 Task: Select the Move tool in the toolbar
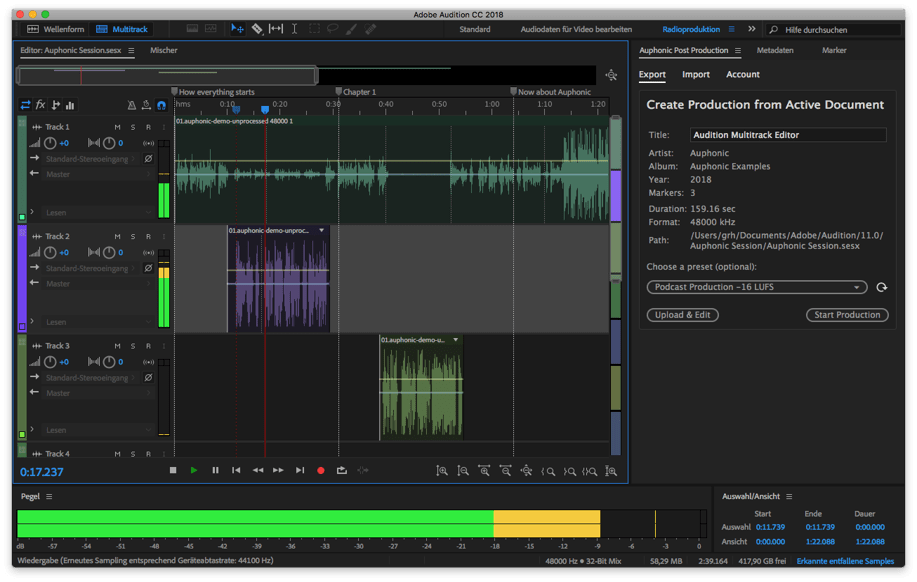[x=238, y=28]
